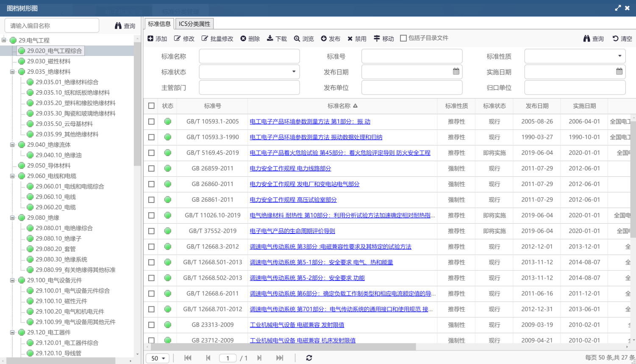The height and width of the screenshot is (364, 636).
Task: Enable the 包括子目录文件 checkbox
Action: pyautogui.click(x=403, y=38)
